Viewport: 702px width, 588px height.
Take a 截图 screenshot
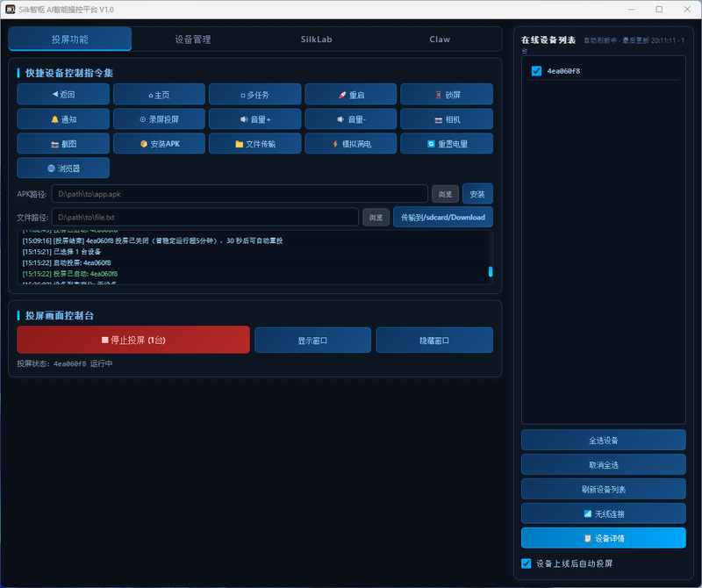(63, 143)
